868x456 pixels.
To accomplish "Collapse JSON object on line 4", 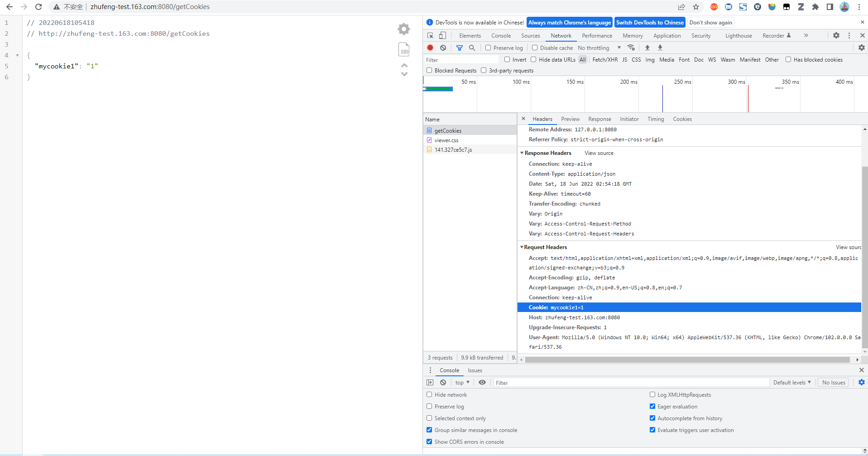I will point(17,55).
